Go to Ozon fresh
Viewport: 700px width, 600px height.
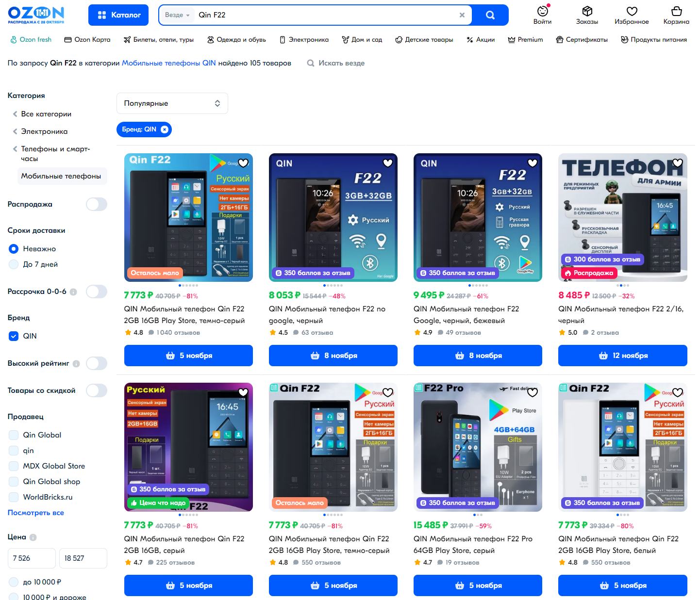click(x=31, y=40)
